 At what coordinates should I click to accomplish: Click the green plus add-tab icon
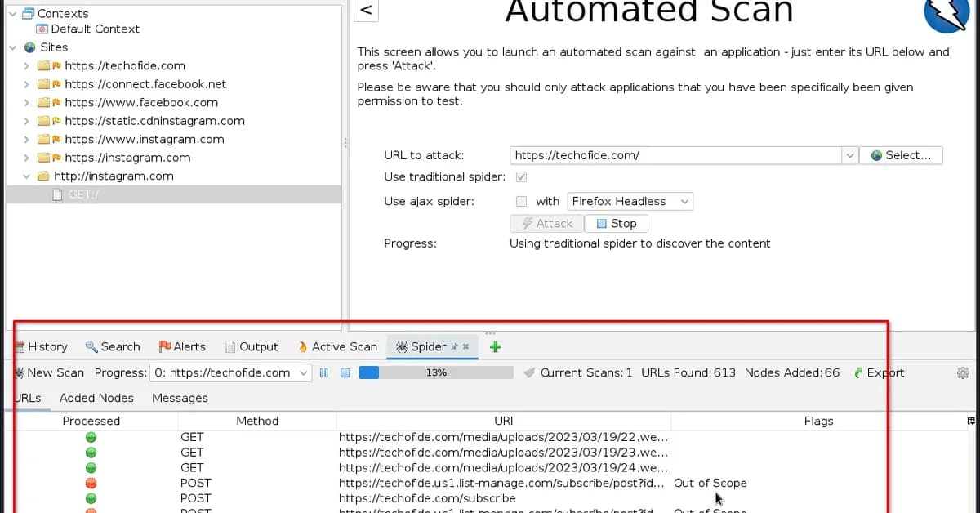click(495, 346)
